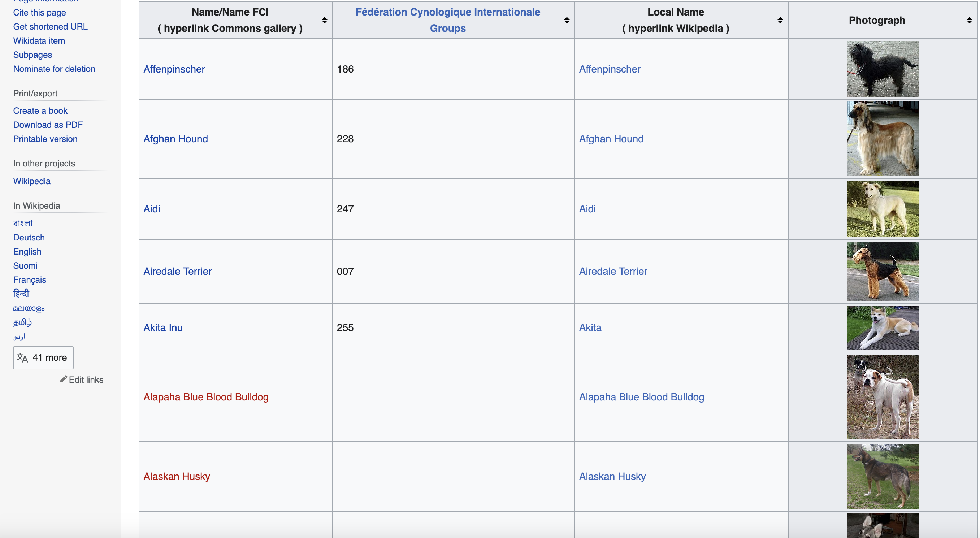
Task: View the Alaskan Husky photograph
Action: coord(883,476)
